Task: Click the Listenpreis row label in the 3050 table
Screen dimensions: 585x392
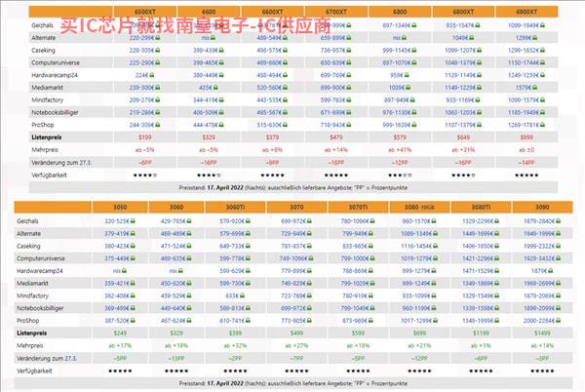Action: coord(32,333)
